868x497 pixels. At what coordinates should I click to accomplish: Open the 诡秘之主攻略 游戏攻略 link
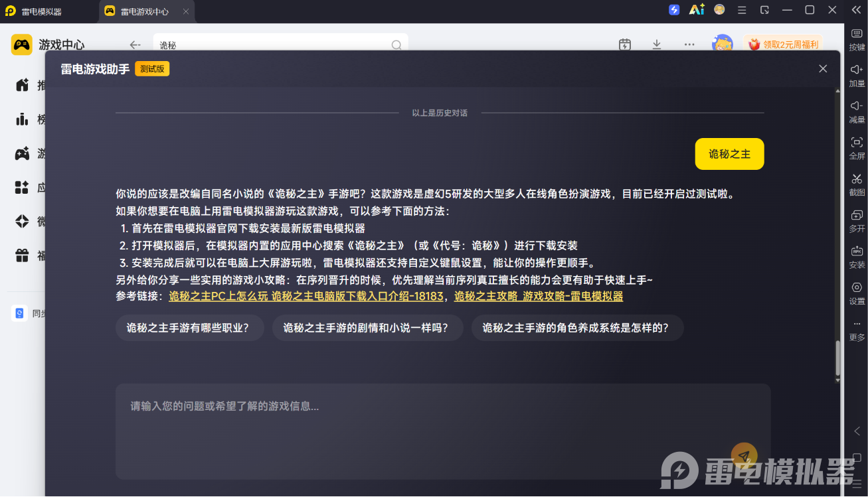(x=539, y=296)
